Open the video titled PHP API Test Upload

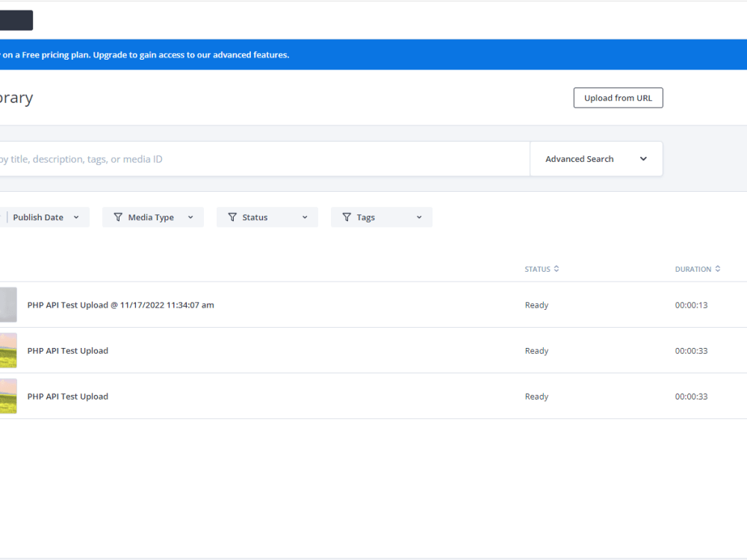coord(67,350)
